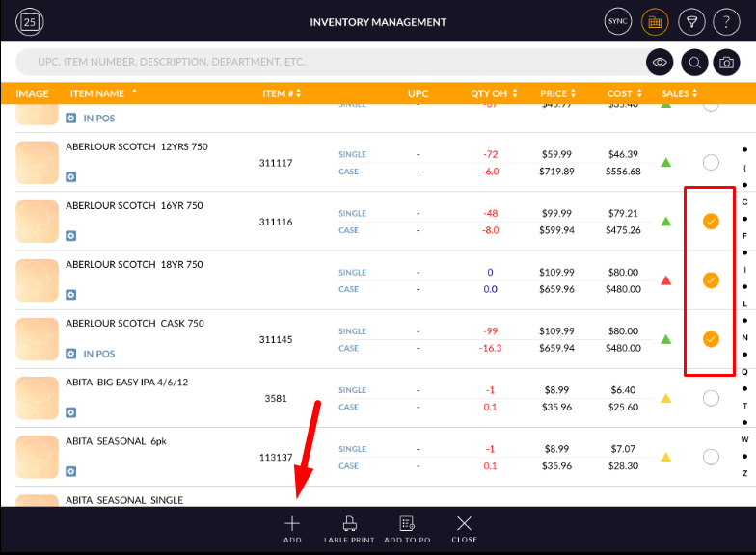
Task: Toggle the eye visibility icon
Action: click(x=660, y=63)
